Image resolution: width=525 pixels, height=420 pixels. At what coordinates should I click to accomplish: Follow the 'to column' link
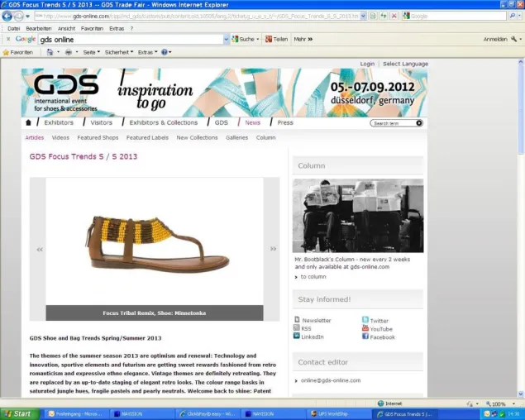[313, 277]
